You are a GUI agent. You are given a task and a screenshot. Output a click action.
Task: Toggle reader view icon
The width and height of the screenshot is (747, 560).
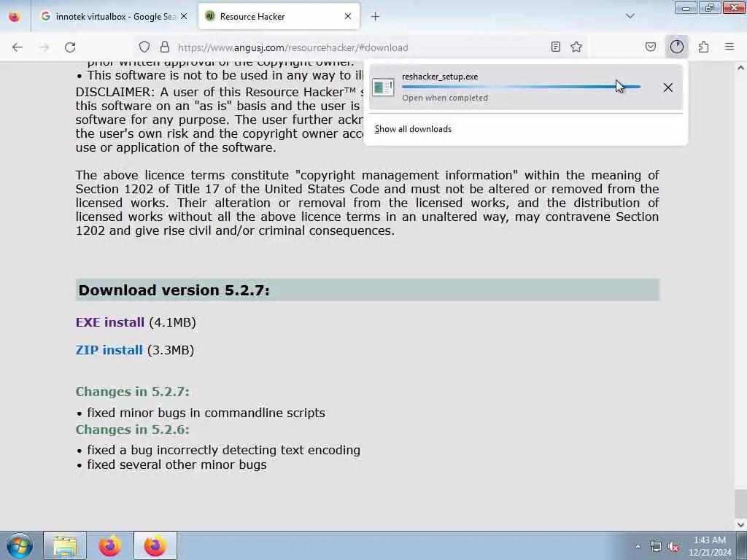(x=555, y=47)
